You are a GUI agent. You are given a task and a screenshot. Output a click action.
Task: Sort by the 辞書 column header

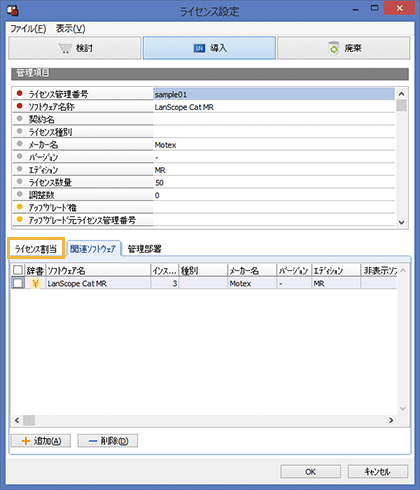point(35,270)
